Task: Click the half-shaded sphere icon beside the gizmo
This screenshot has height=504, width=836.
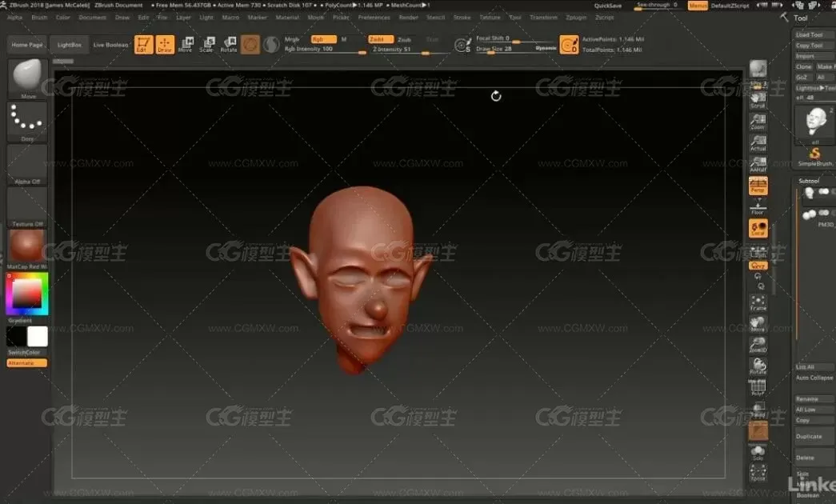Action: 271,44
